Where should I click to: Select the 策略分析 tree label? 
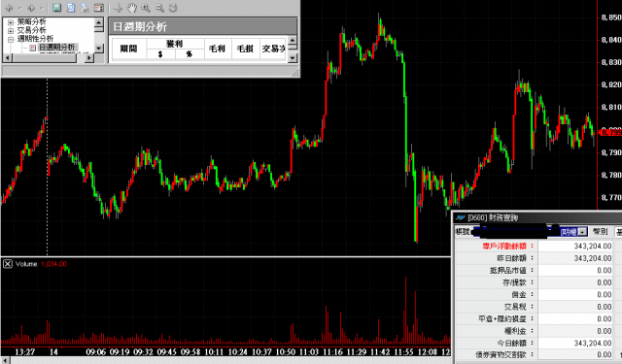click(31, 21)
